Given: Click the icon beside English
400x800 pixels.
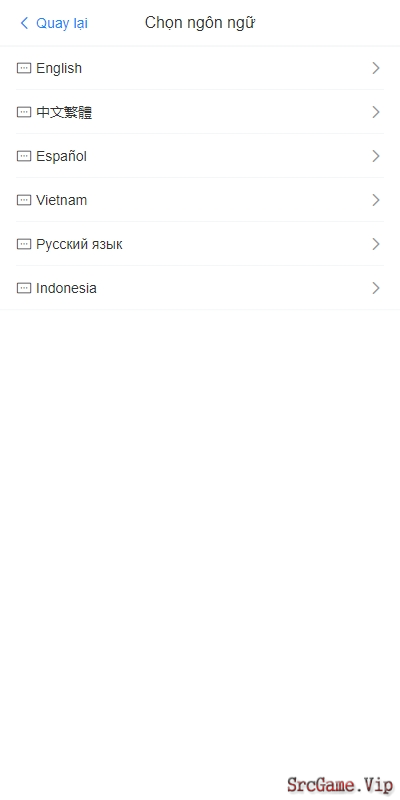Looking at the screenshot, I should (24, 68).
